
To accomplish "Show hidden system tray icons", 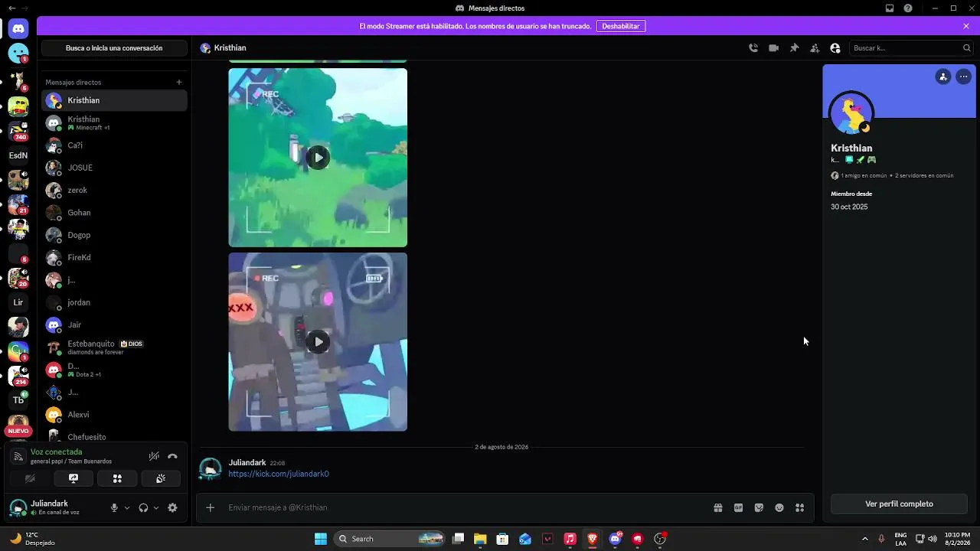I will click(x=865, y=539).
